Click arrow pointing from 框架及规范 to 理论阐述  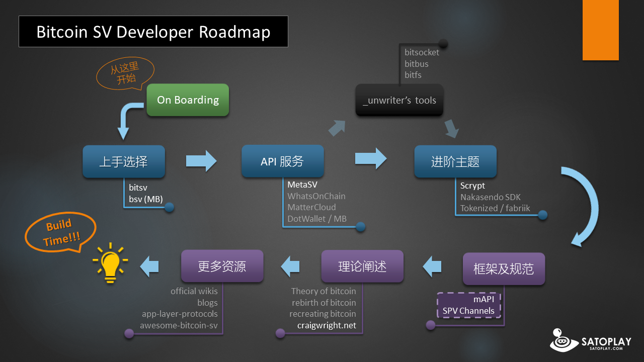pyautogui.click(x=432, y=266)
